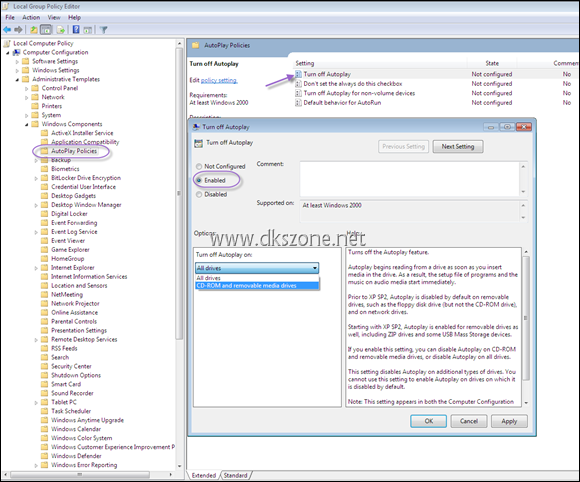Click the folder icon beside Biometrics
The height and width of the screenshot is (482, 580).
click(44, 169)
